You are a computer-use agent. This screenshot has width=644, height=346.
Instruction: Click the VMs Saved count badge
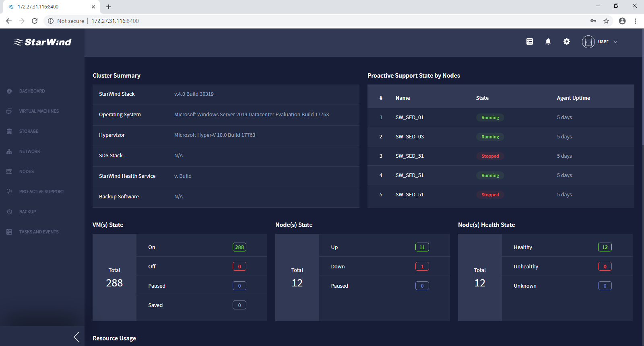(x=239, y=305)
